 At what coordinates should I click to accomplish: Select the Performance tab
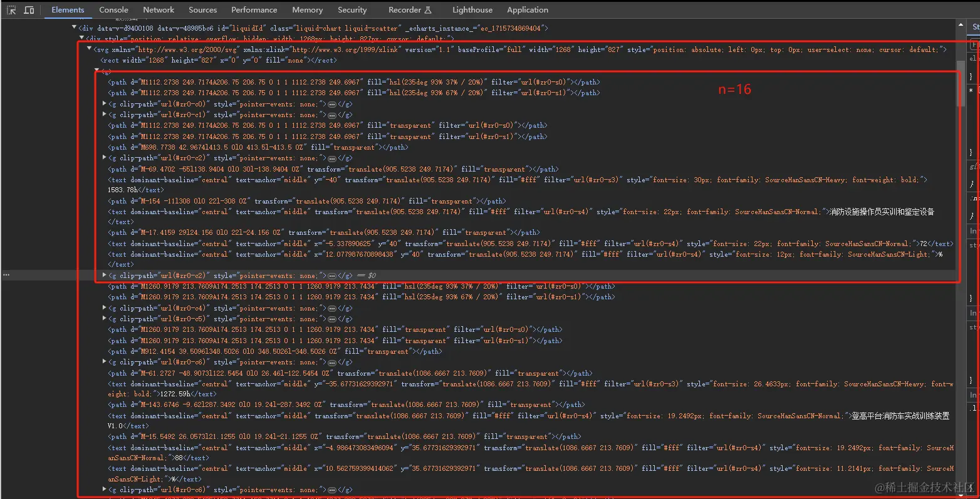pos(254,10)
